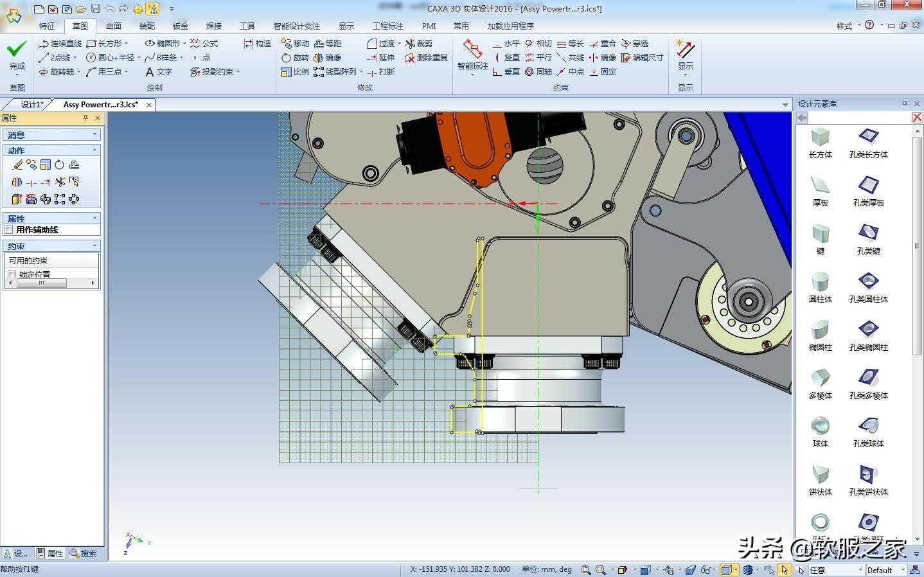Click the 构造 construction tool
Screen dimensions: 924x577
point(258,43)
